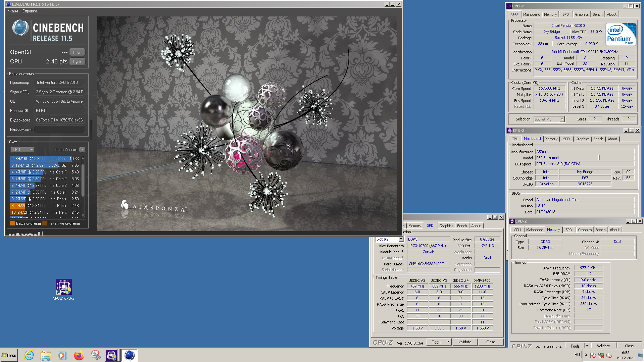Viewport: 644px width, 362px height.
Task: Switch to CPU-Z via its taskbar icon
Action: pyautogui.click(x=112, y=355)
